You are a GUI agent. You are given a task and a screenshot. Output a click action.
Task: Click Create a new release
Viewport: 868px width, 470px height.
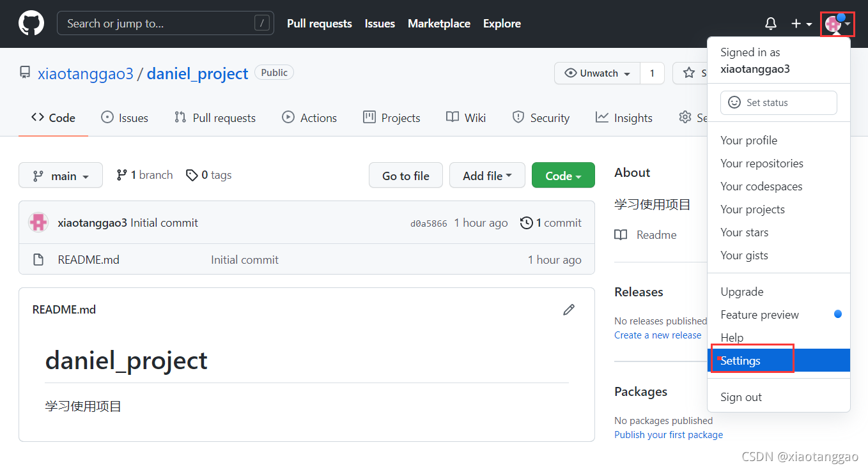click(x=658, y=335)
